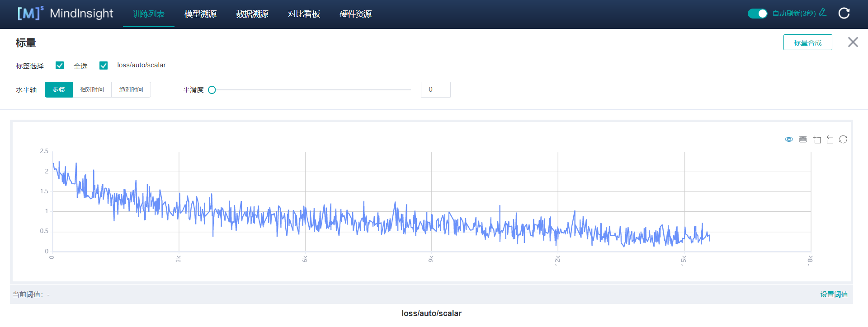This screenshot has height=327, width=868.
Task: Toggle the chart eye visibility icon
Action: (x=789, y=140)
